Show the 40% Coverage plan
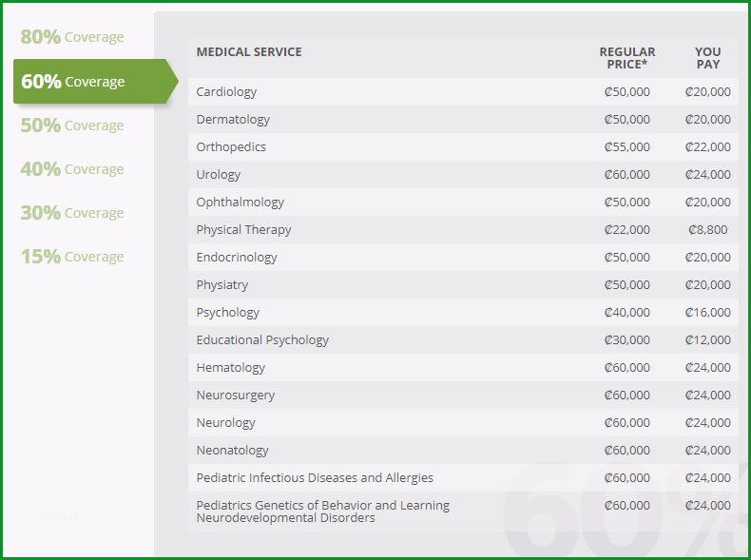Viewport: 751px width, 560px height. coord(72,169)
